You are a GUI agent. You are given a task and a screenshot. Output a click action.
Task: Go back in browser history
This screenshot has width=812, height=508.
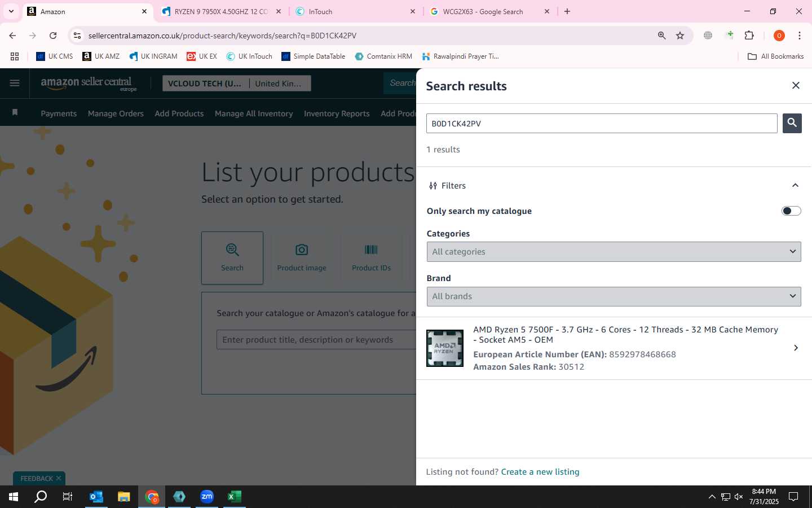click(x=12, y=36)
